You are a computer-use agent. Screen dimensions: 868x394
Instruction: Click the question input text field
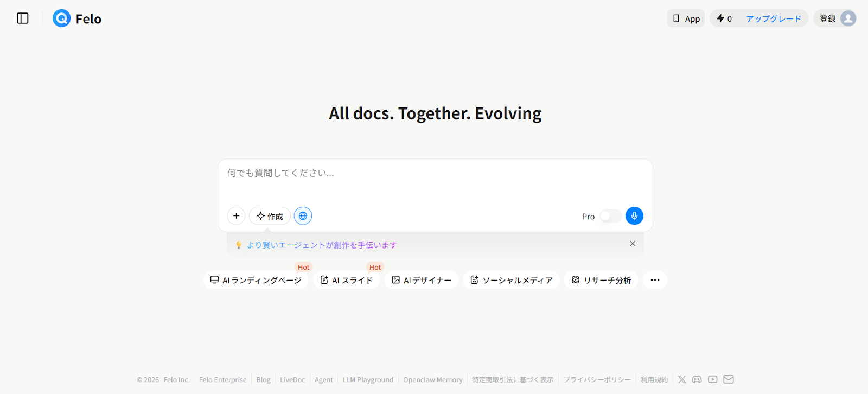[x=434, y=180]
